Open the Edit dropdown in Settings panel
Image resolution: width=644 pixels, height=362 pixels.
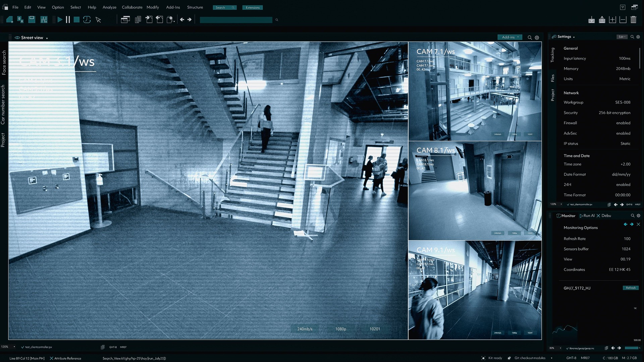[622, 37]
